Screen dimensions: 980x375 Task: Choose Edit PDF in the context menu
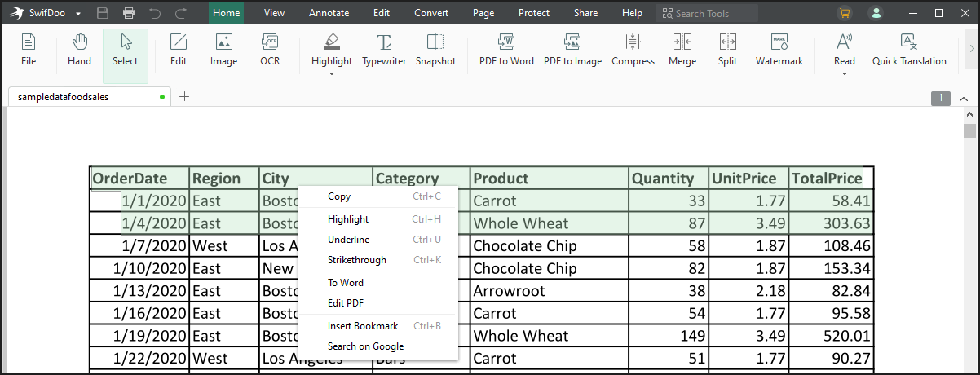378,303
